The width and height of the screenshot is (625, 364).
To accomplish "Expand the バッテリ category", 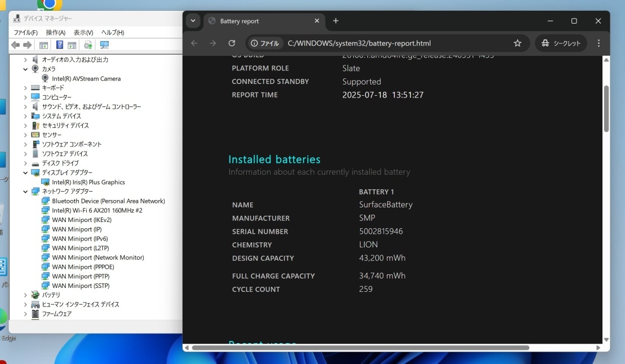I will [x=25, y=295].
